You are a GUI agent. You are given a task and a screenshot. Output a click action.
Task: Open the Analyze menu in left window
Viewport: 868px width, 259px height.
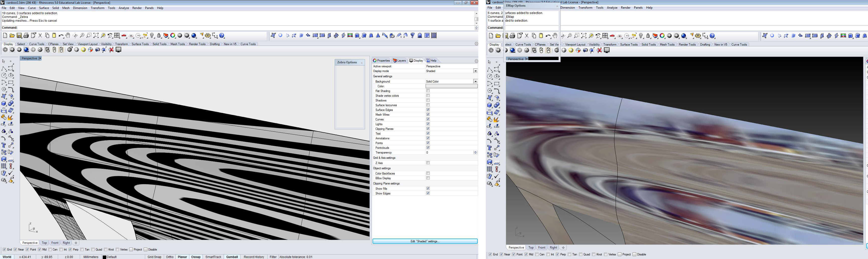click(124, 8)
